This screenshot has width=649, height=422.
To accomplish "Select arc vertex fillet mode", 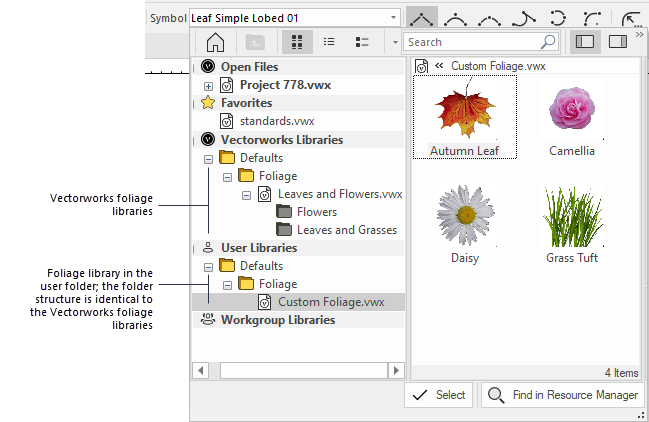I will [x=592, y=19].
